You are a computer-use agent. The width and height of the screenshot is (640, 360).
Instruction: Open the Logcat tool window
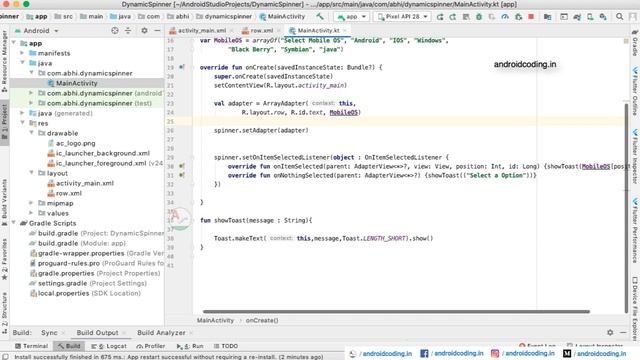click(x=109, y=346)
